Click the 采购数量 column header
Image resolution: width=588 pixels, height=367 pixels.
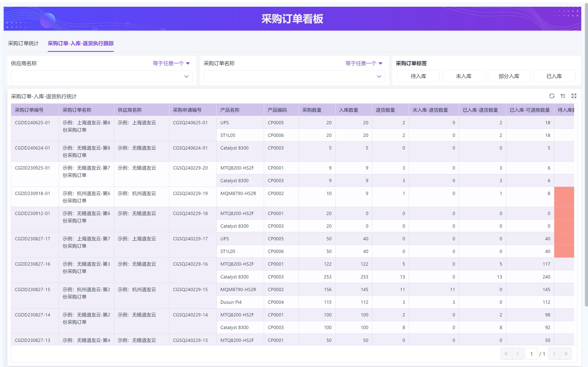point(312,110)
